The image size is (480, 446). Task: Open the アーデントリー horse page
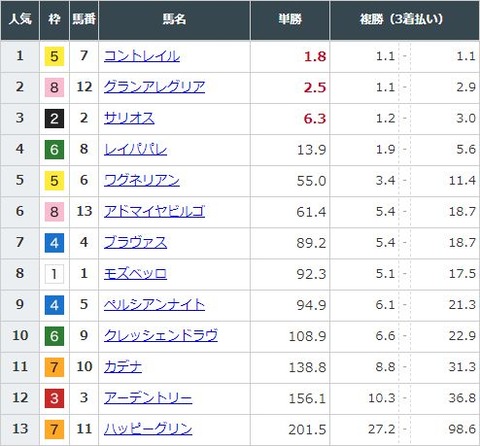coord(148,398)
